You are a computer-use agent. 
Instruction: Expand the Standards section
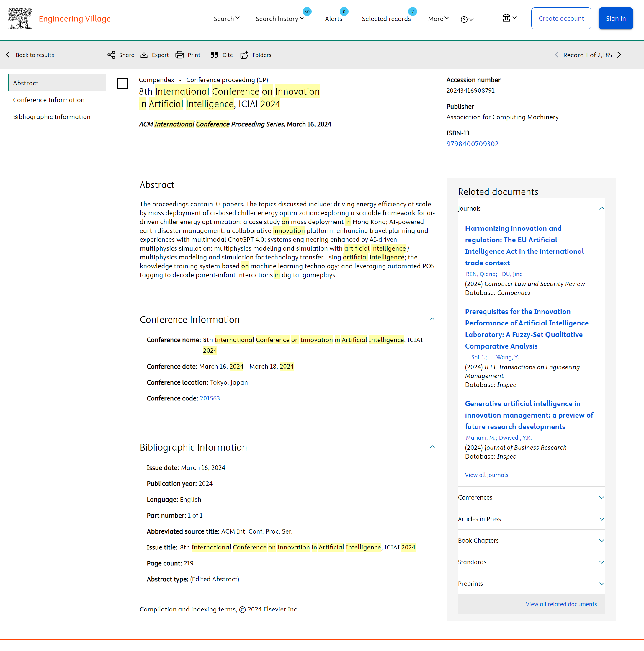click(x=601, y=562)
